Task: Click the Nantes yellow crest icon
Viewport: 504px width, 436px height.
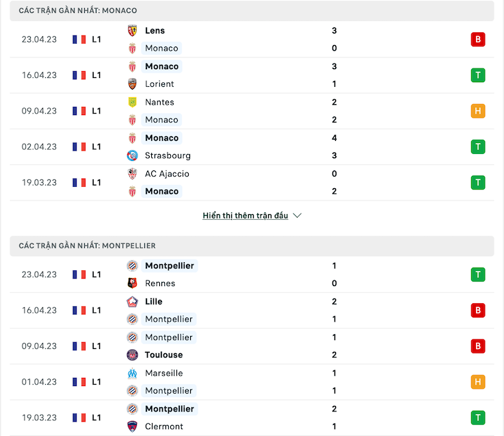Action: (x=132, y=102)
